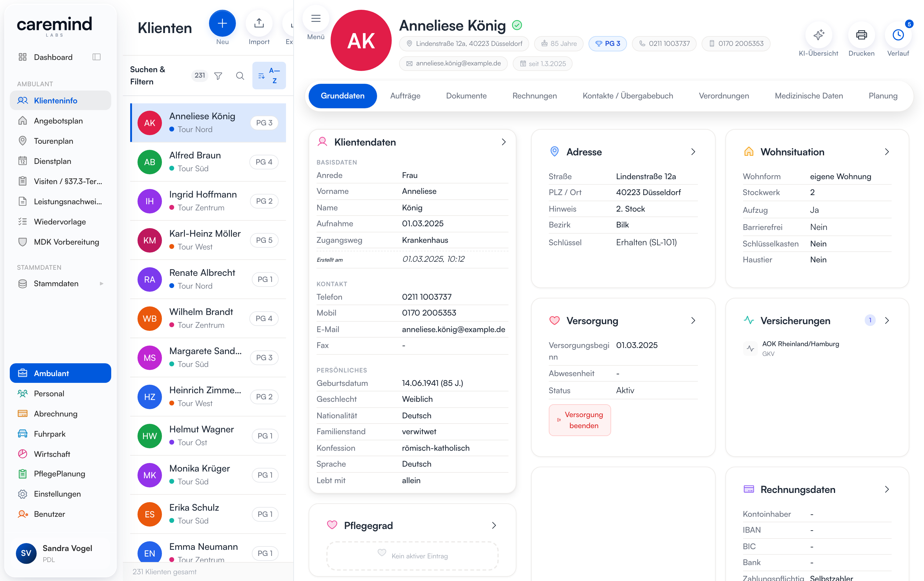Click the Lindenstraße address chip

(x=464, y=44)
